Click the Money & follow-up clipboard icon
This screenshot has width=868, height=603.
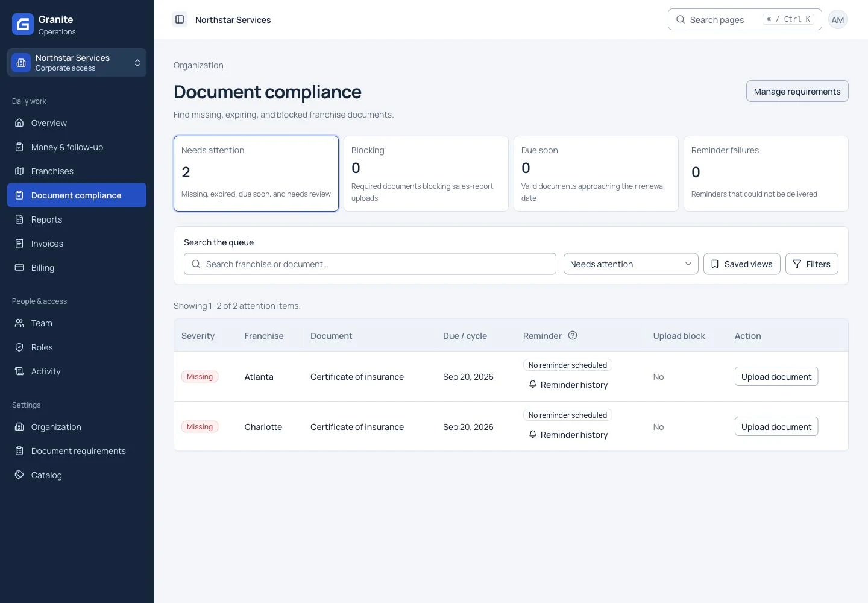click(x=19, y=147)
